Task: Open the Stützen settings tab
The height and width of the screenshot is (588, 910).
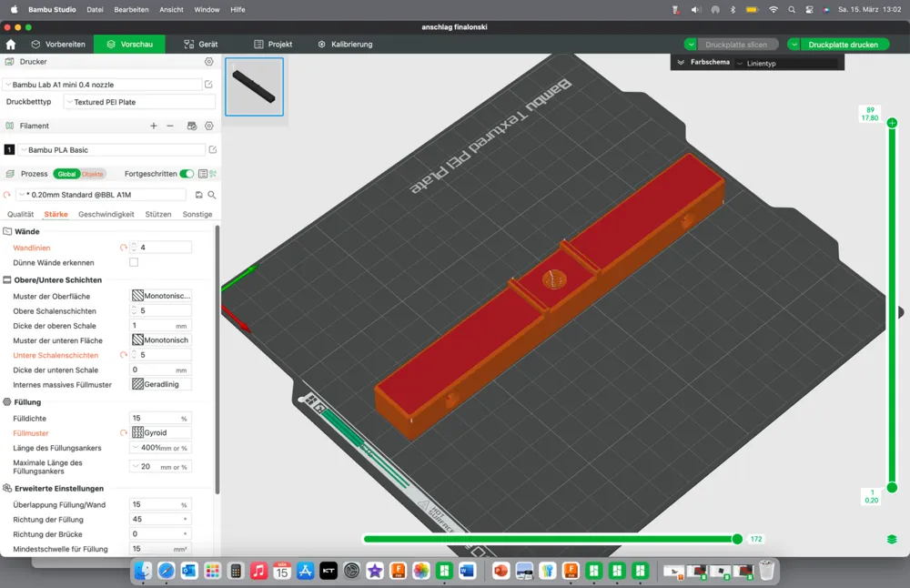Action: [x=157, y=214]
